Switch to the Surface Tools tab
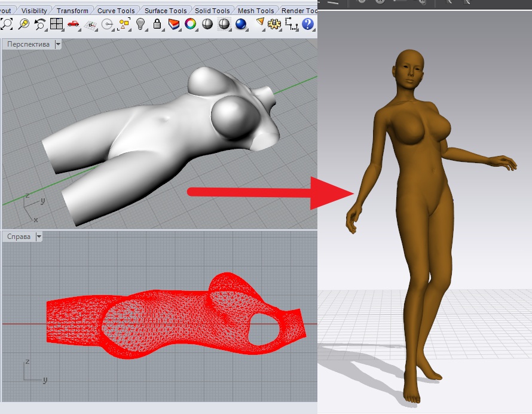532x414 pixels. (166, 10)
